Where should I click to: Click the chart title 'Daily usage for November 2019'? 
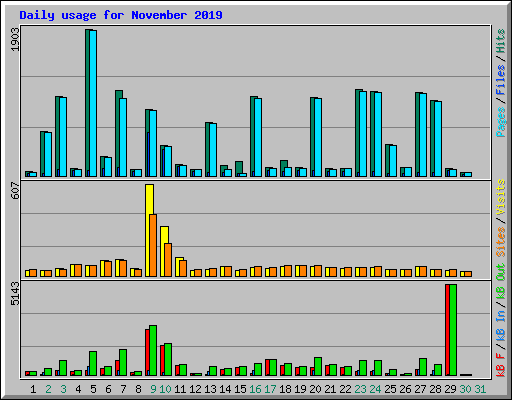pyautogui.click(x=121, y=15)
